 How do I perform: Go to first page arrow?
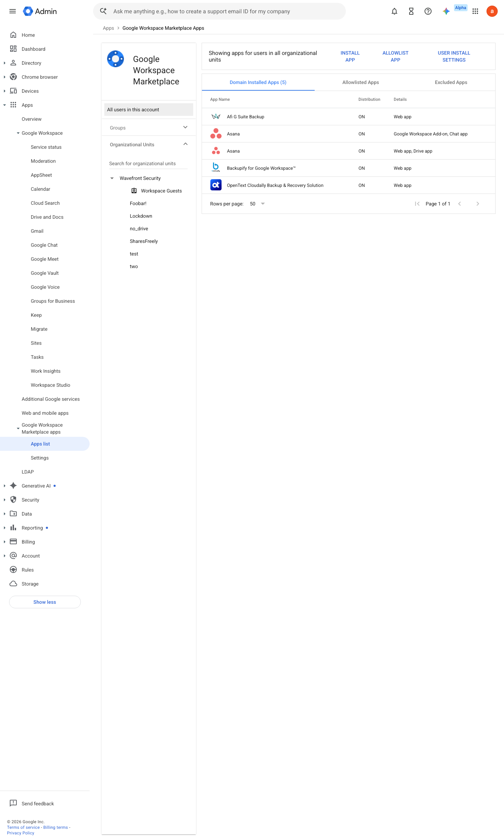coord(417,204)
